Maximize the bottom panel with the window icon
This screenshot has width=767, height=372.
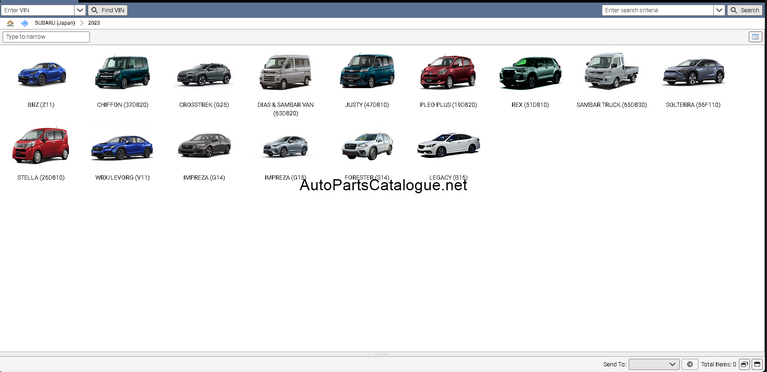[x=757, y=364]
